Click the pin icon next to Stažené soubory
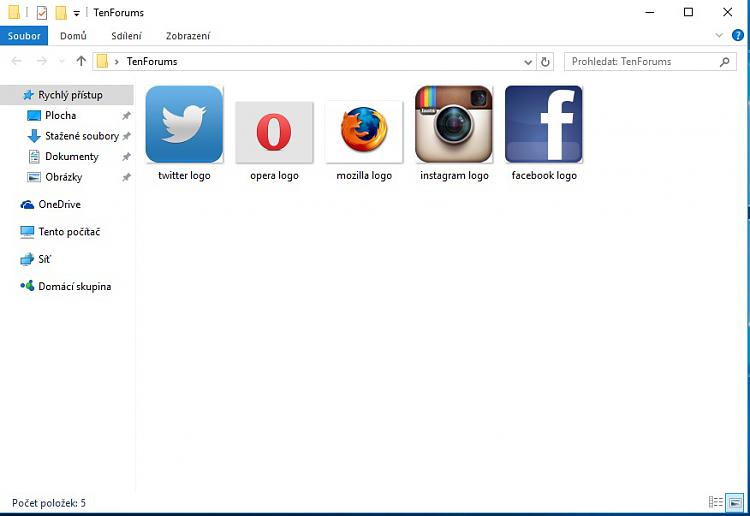The image size is (750, 516). pos(126,136)
